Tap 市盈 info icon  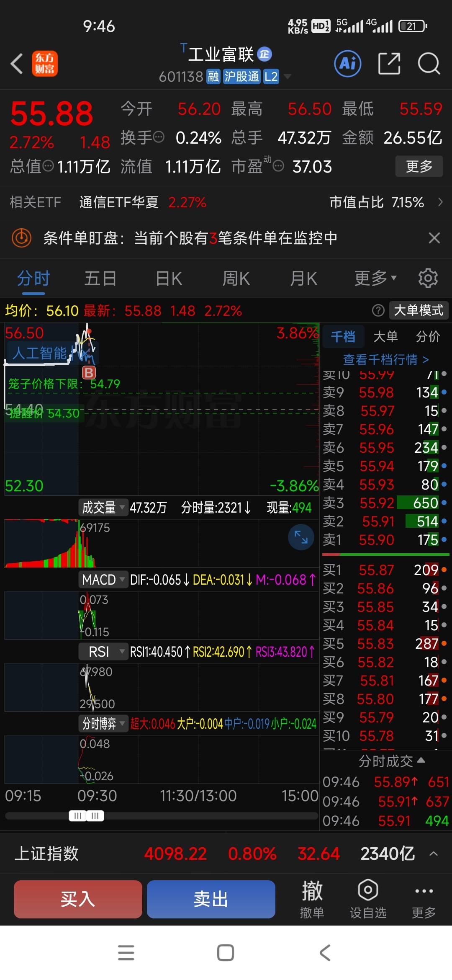278,166
